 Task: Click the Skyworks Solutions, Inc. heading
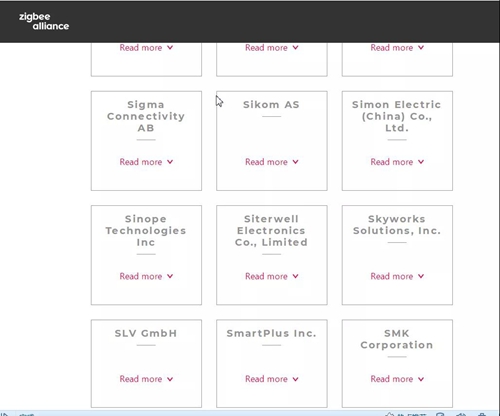click(397, 225)
